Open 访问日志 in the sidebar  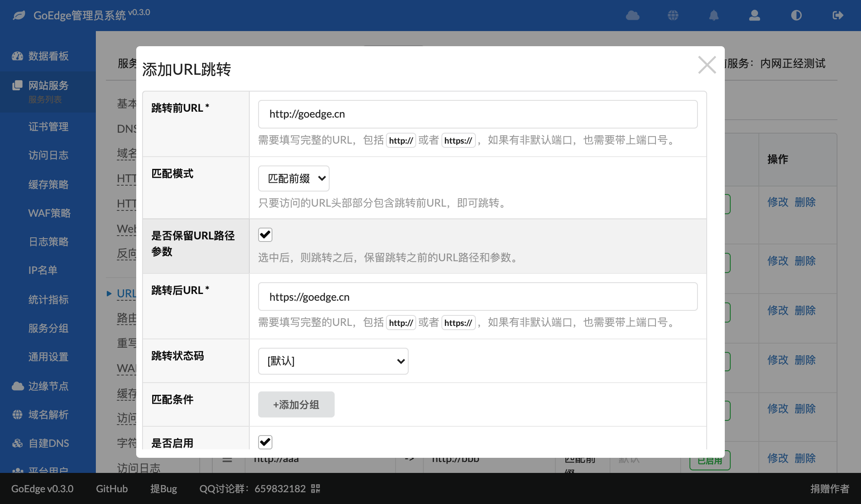[x=48, y=155]
